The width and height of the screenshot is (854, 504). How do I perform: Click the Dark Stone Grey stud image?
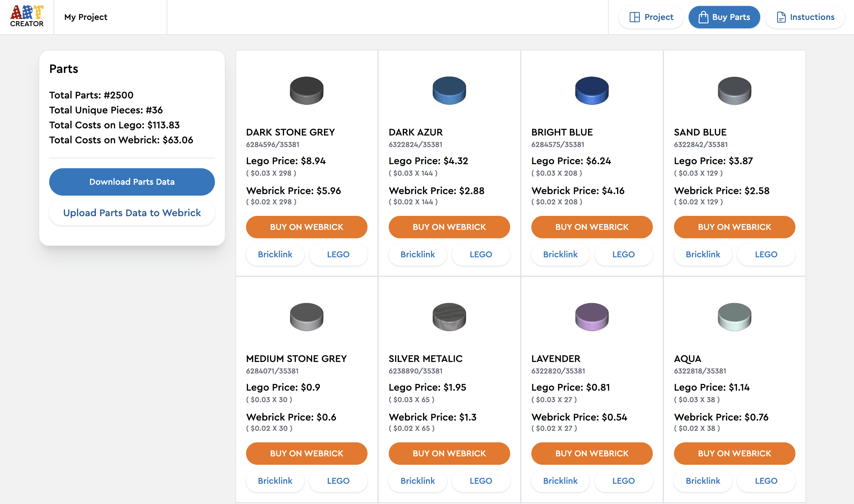pyautogui.click(x=307, y=91)
